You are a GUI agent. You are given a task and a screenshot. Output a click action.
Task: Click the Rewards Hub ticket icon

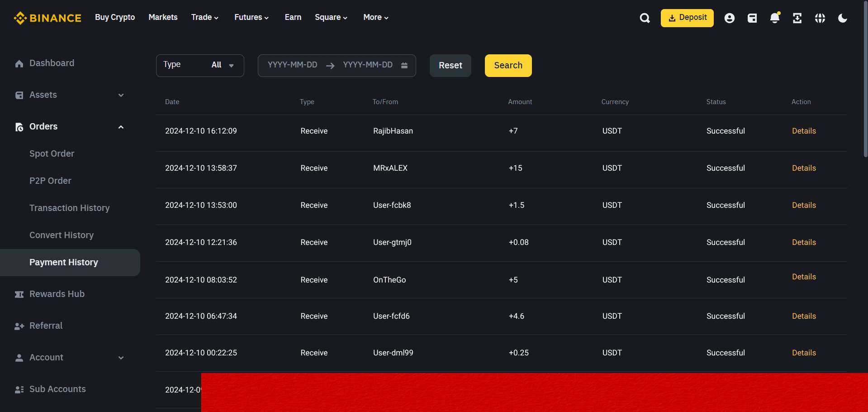pyautogui.click(x=19, y=295)
